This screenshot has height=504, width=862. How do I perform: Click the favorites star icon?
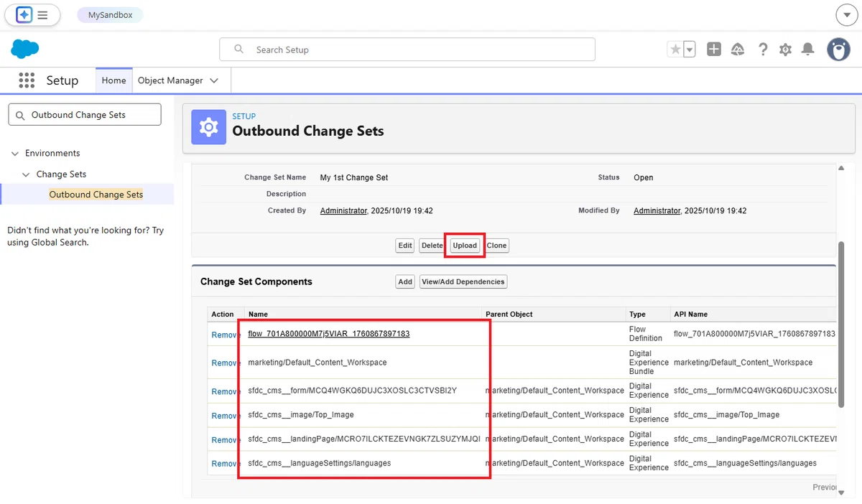point(675,49)
